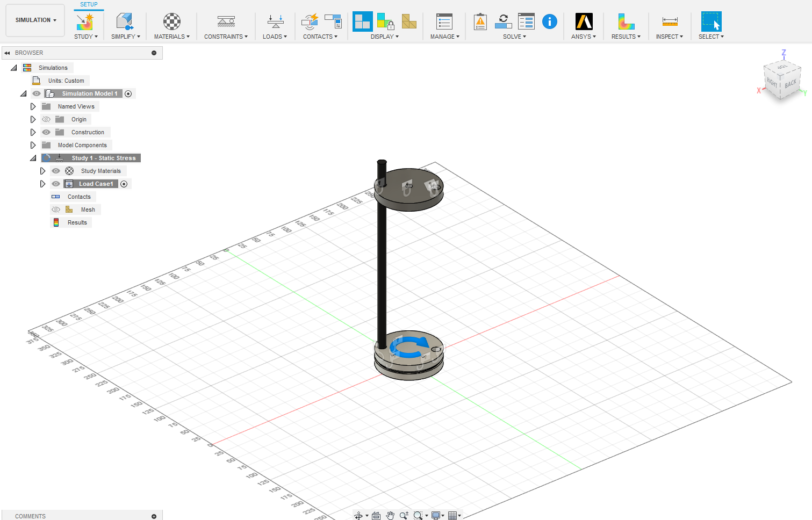
Task: Show the Origin folder
Action: (46, 119)
